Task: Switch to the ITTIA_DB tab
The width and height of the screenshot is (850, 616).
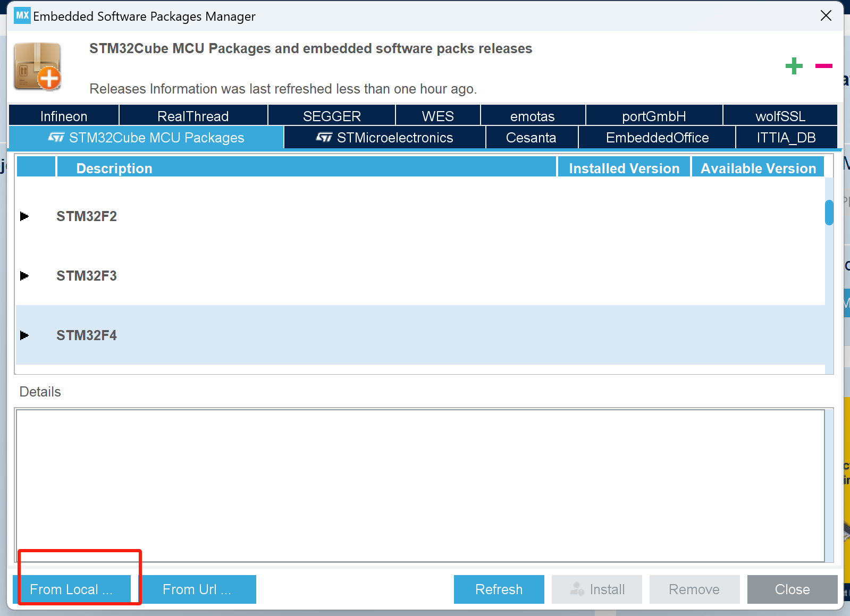Action: click(787, 138)
